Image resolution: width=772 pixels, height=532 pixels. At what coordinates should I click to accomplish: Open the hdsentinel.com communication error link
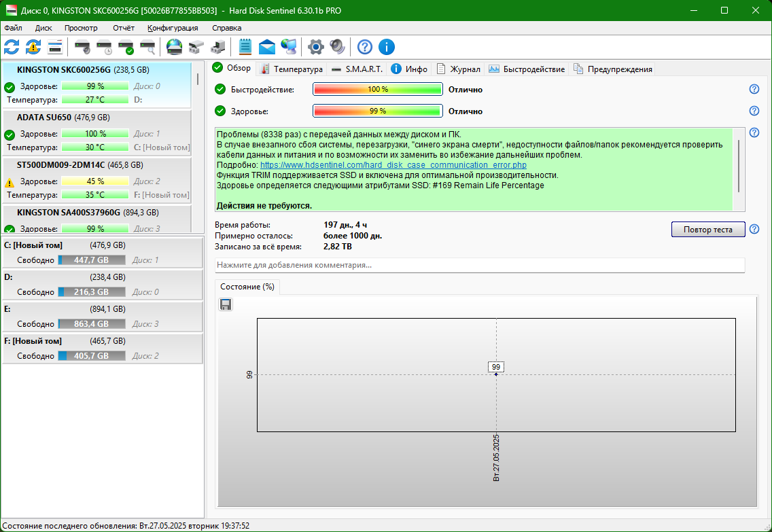click(x=393, y=165)
